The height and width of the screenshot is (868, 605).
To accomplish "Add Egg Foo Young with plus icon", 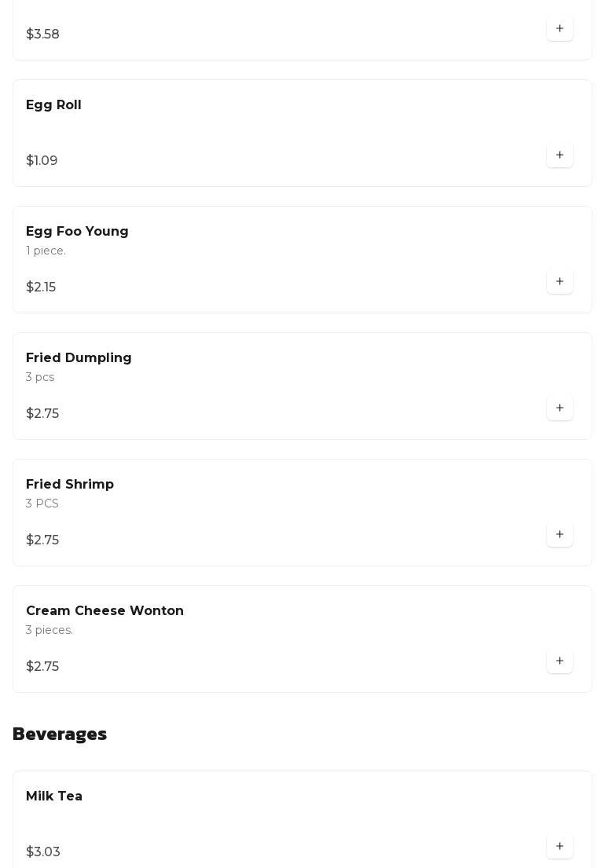I will click(x=559, y=281).
